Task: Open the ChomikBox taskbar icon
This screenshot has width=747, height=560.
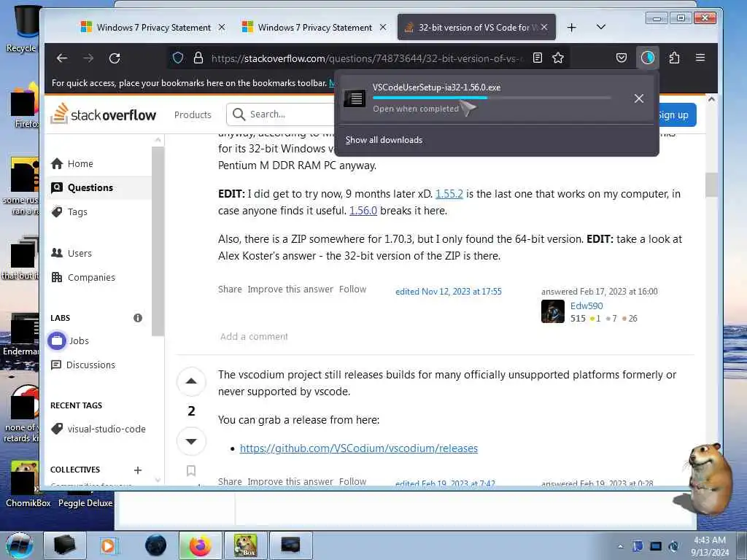Action: 245,545
